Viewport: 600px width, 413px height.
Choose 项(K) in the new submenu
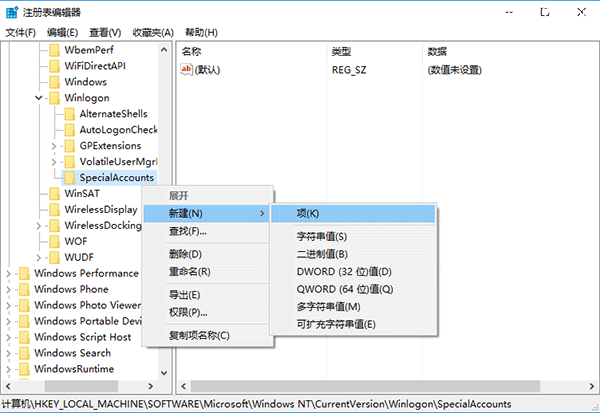coord(353,214)
